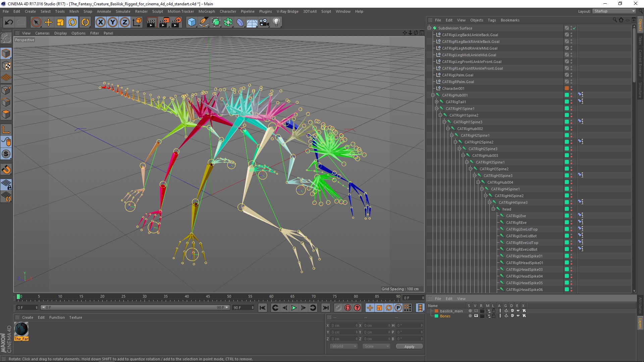Activate the Rotate tool icon
The image size is (644, 362).
72,22
